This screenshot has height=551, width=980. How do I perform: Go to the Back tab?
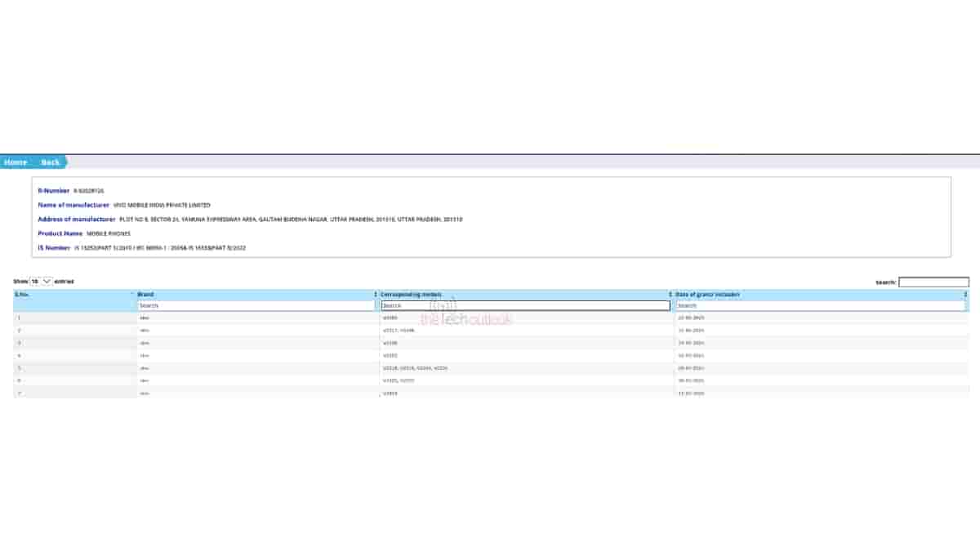[51, 162]
